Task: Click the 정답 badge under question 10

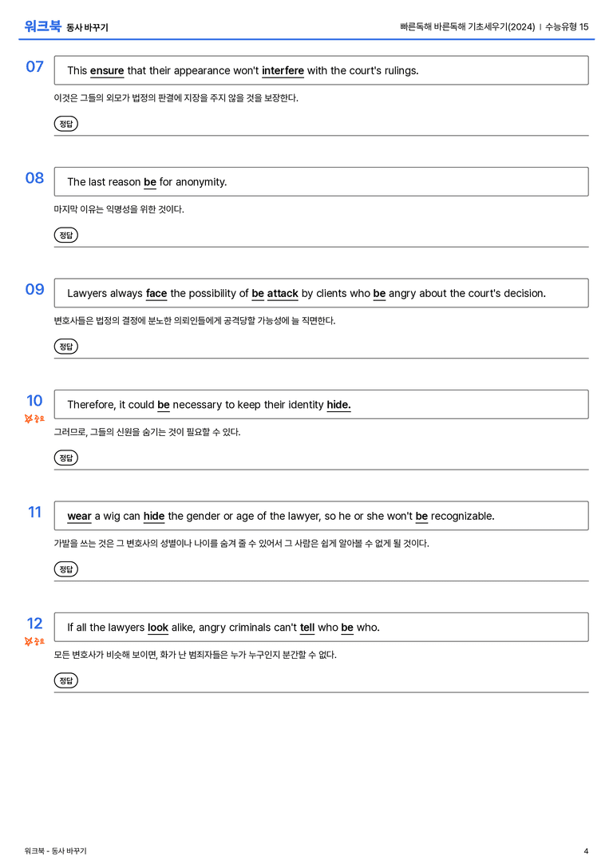Action: pyautogui.click(x=65, y=458)
